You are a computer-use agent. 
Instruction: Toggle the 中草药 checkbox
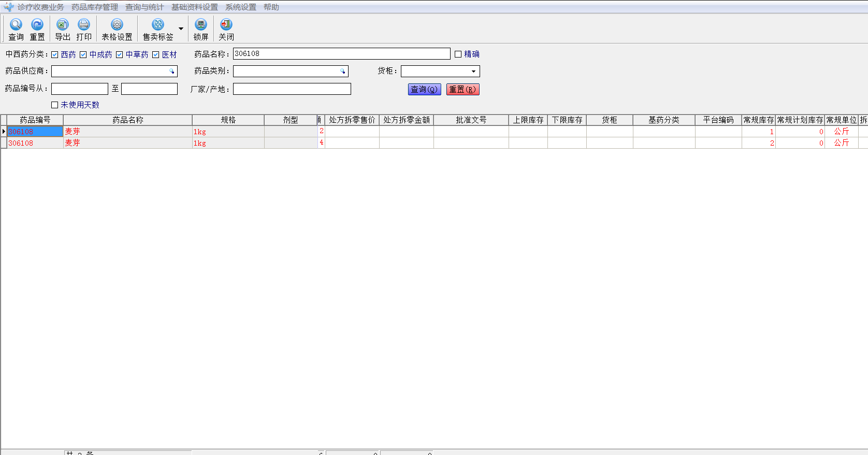[120, 54]
